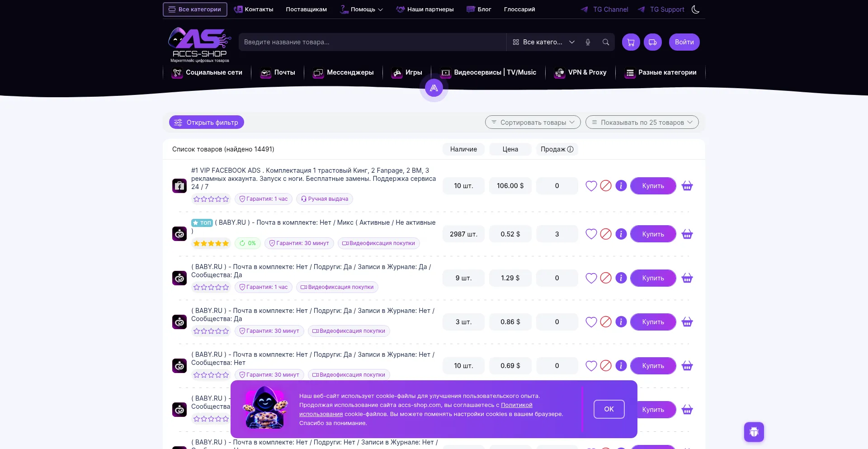868x449 pixels.
Task: Open the TG Channel link
Action: tap(605, 9)
